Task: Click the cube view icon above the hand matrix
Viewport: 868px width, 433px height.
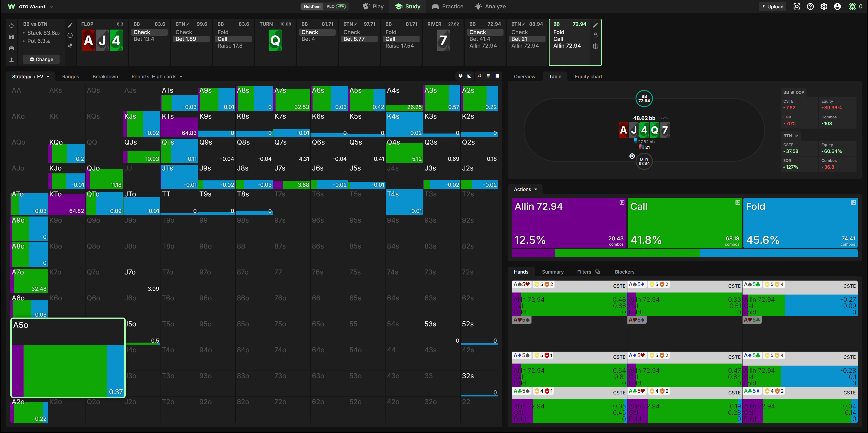Action: (x=460, y=76)
